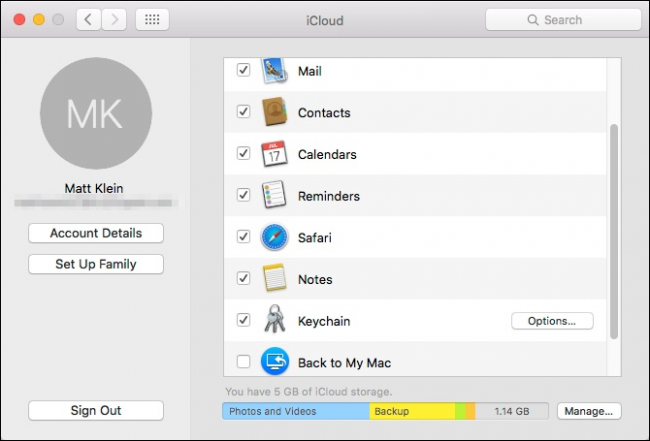Click the Contacts address book icon

274,112
